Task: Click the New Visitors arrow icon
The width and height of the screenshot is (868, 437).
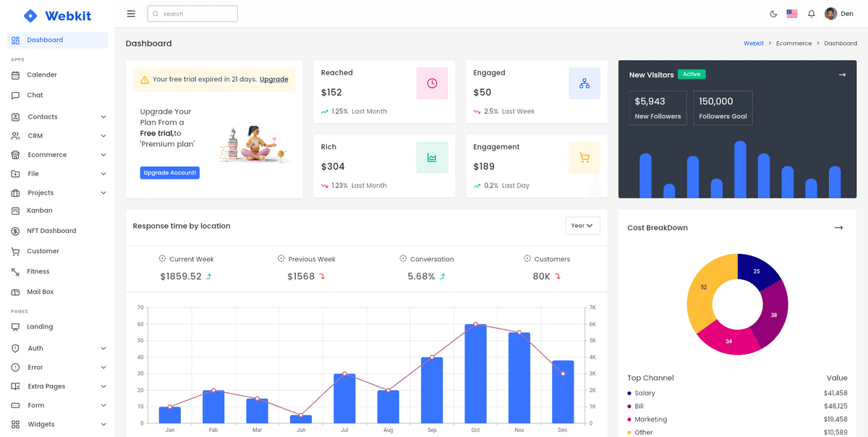Action: pyautogui.click(x=842, y=75)
